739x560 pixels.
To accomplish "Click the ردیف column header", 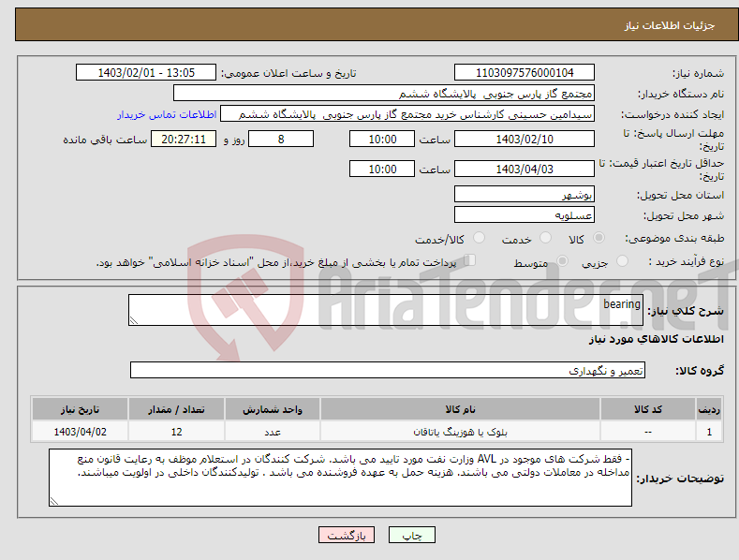I will pos(709,409).
